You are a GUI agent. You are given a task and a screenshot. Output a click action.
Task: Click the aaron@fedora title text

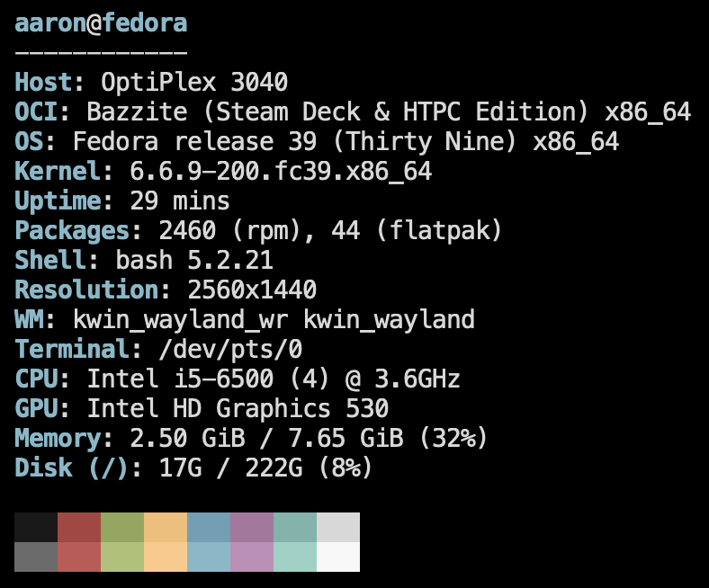[x=101, y=23]
